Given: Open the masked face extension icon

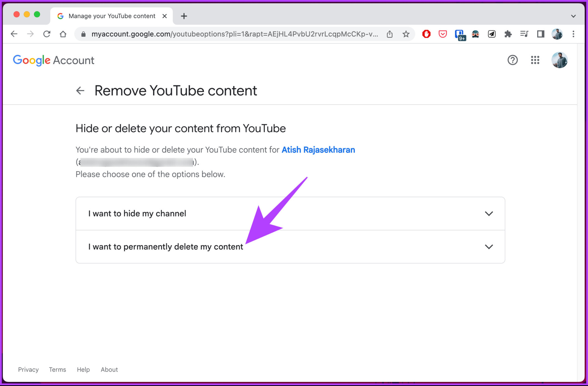Looking at the screenshot, I should 475,34.
